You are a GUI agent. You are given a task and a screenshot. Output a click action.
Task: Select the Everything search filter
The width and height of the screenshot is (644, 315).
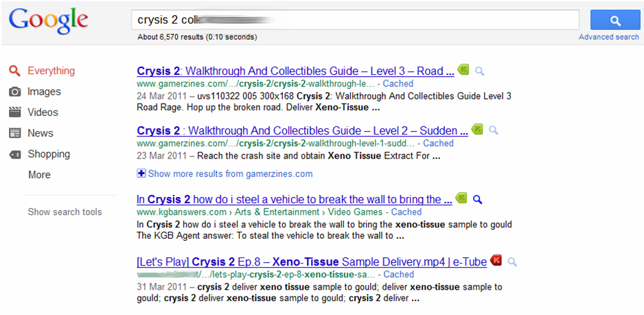click(51, 71)
